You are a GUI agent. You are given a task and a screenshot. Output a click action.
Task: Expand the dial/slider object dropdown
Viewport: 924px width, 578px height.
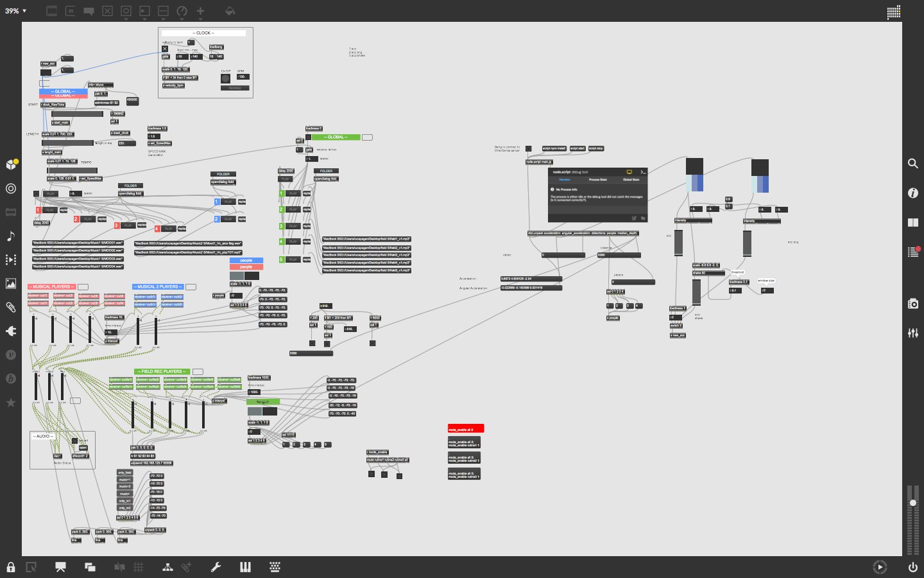coord(182,12)
